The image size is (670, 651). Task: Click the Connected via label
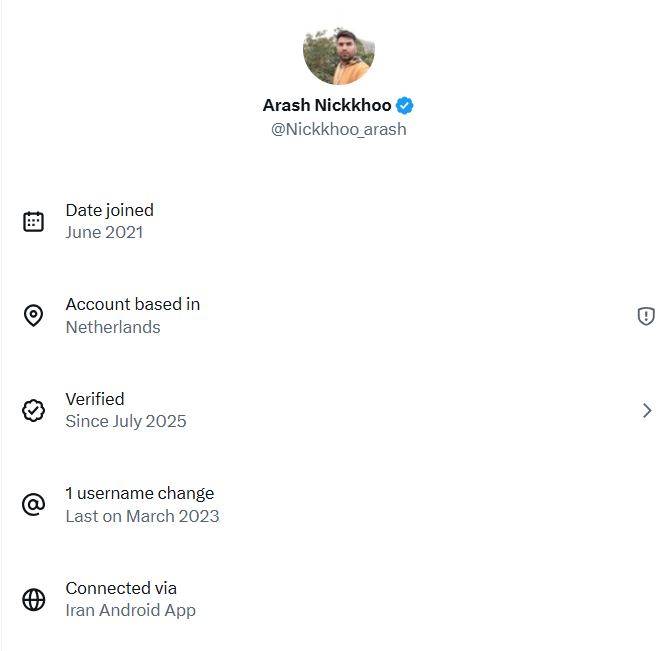pos(121,588)
